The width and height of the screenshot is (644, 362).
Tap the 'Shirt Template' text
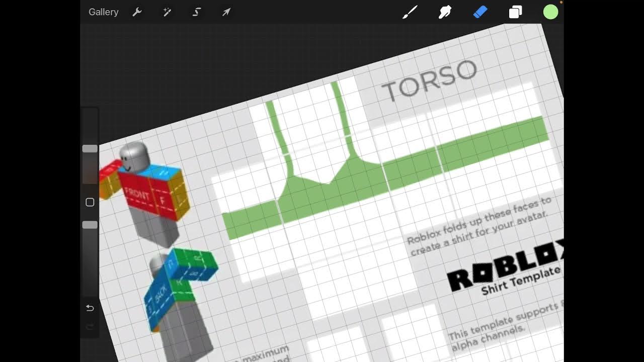pyautogui.click(x=521, y=280)
